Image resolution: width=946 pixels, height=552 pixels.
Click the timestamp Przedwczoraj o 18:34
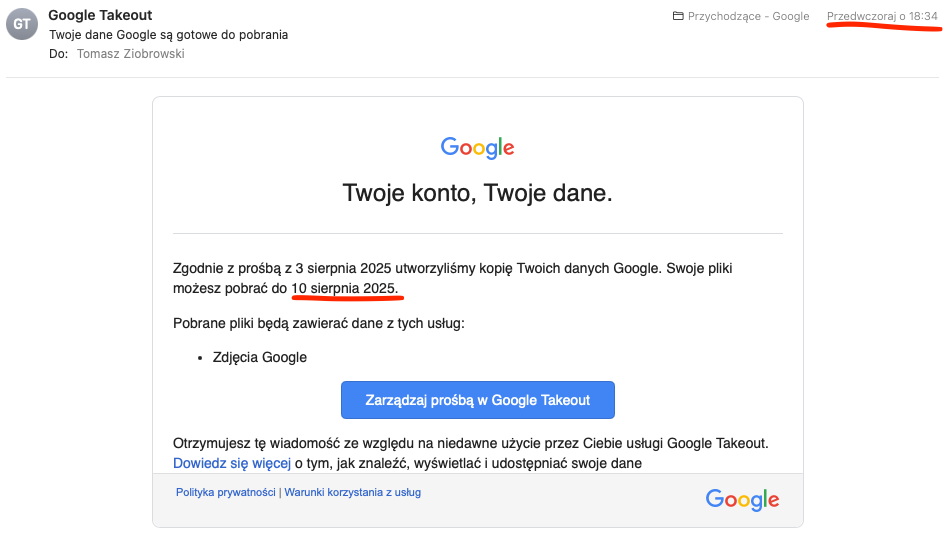pyautogui.click(x=882, y=16)
